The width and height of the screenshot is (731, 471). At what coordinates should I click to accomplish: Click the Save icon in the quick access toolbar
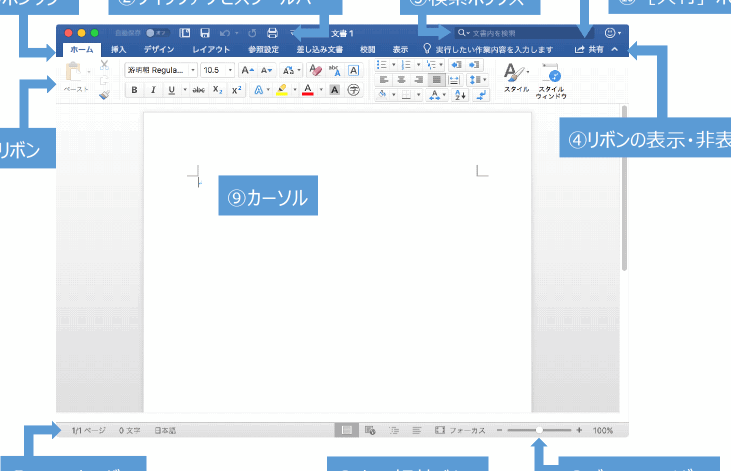click(x=205, y=33)
